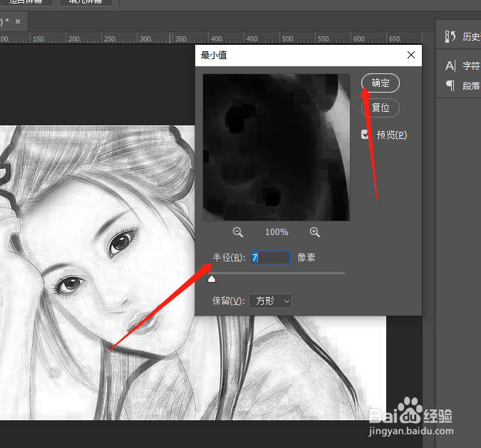
Task: Click the radius slider handle
Action: tap(212, 278)
